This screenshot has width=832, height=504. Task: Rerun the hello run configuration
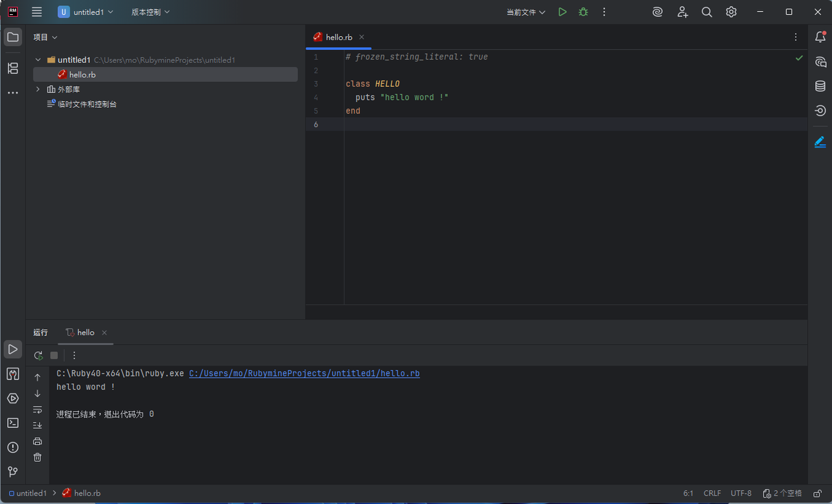tap(38, 355)
